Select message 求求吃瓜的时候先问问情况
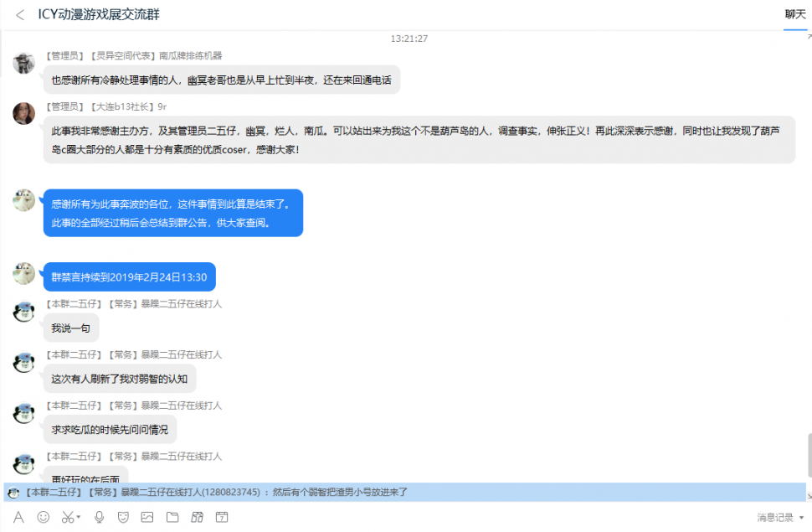Screen dimensions: 812x532 (x=110, y=429)
